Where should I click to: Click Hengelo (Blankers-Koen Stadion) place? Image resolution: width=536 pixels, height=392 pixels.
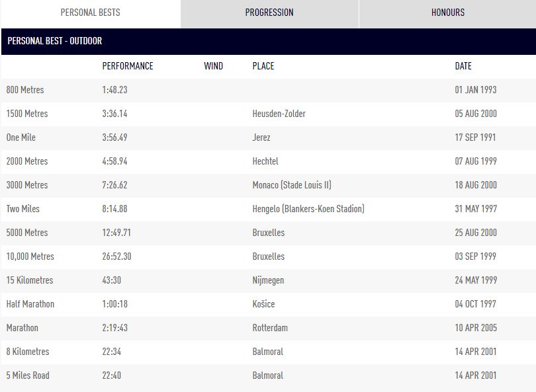coord(308,209)
